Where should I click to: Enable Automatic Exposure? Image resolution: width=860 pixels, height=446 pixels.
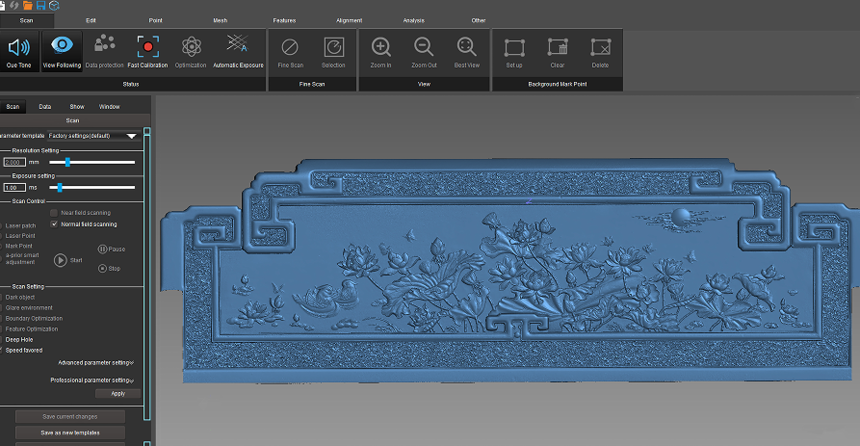click(x=237, y=44)
